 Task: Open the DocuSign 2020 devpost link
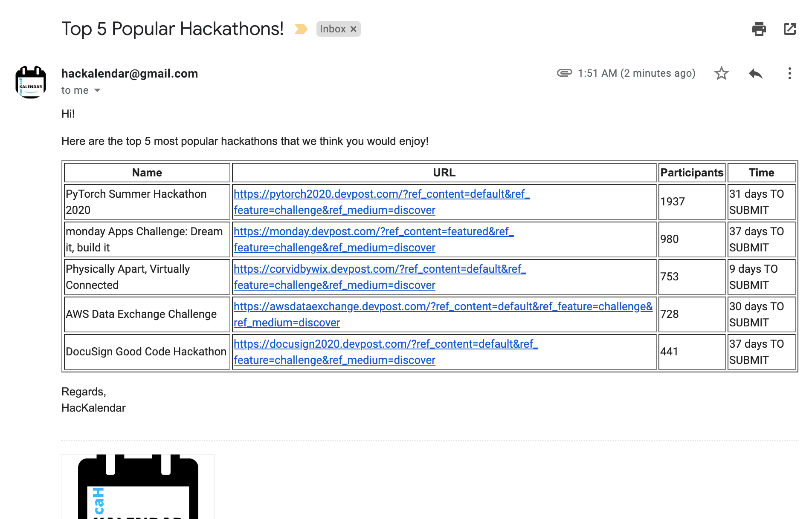386,352
